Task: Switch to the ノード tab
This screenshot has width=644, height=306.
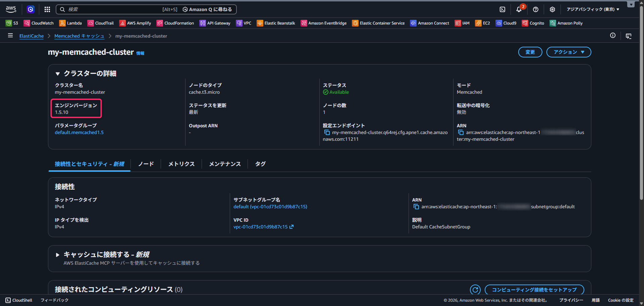Action: (146, 164)
